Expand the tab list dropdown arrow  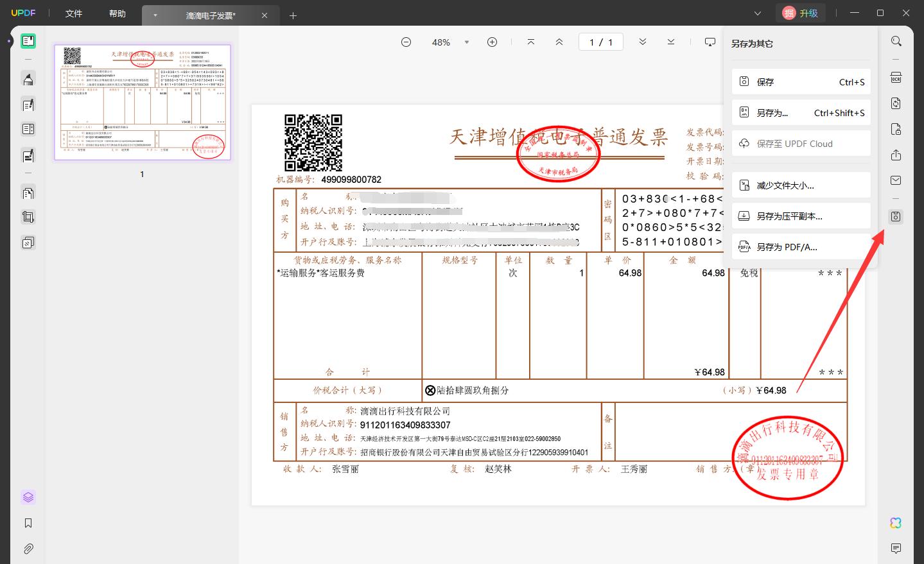pyautogui.click(x=758, y=13)
